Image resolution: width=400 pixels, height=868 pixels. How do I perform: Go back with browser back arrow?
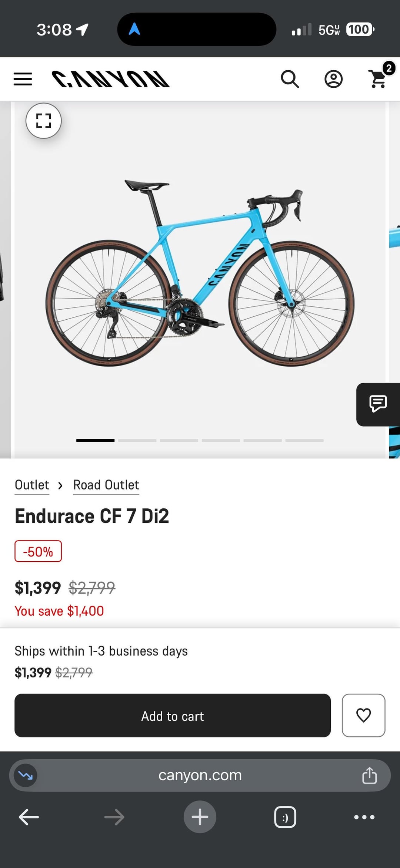click(29, 817)
